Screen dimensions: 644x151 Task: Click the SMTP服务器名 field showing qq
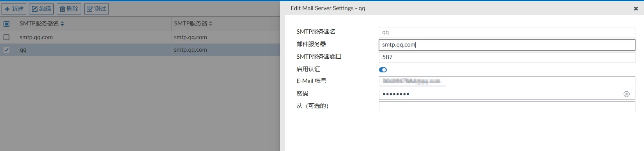coord(507,32)
